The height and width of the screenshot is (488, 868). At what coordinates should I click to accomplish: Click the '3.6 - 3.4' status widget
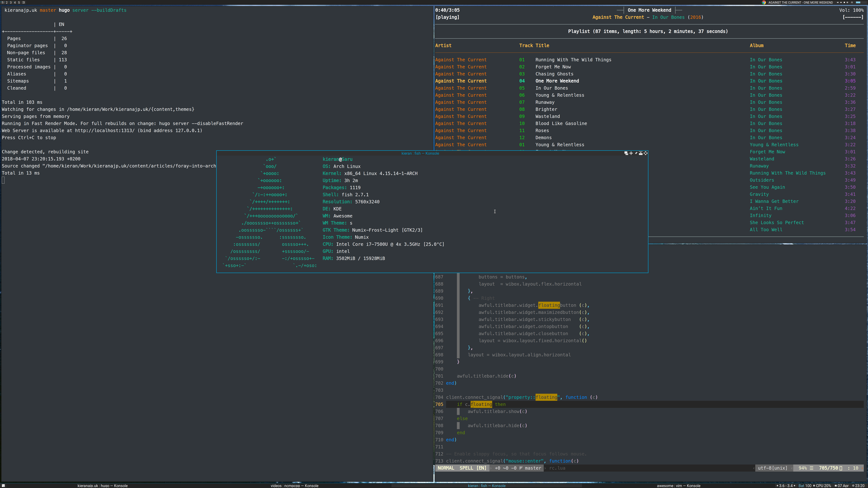[x=785, y=486]
